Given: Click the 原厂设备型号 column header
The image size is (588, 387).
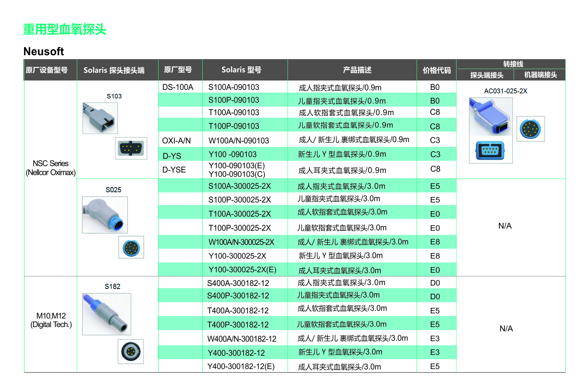Looking at the screenshot, I should point(47,70).
